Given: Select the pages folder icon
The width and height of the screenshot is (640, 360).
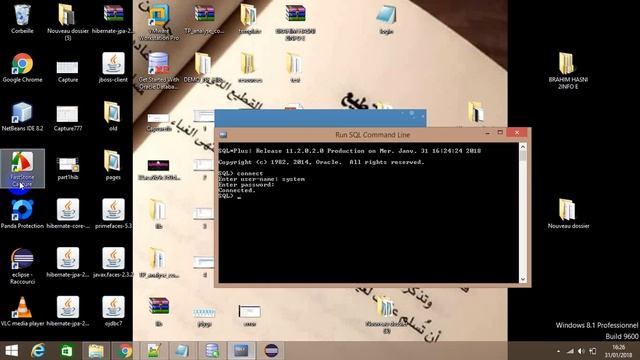Looking at the screenshot, I should [113, 165].
